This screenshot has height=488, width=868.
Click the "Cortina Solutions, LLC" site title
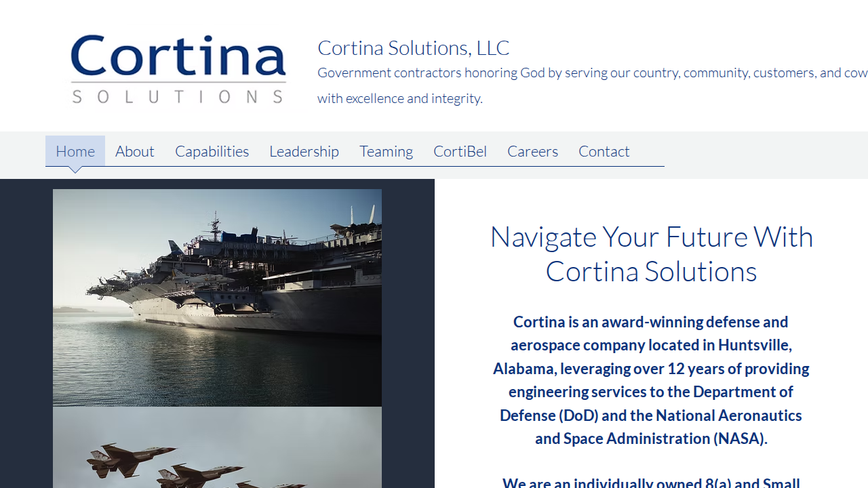point(413,48)
